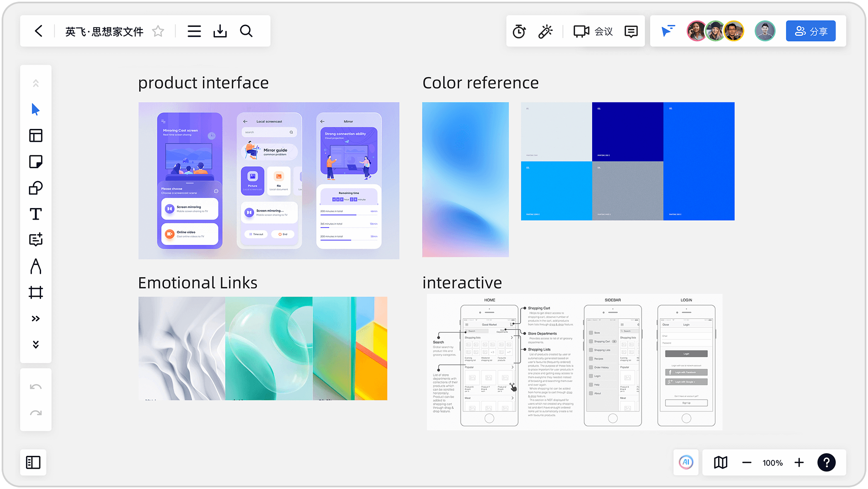Open the AI assistant
The width and height of the screenshot is (868, 489).
point(686,462)
